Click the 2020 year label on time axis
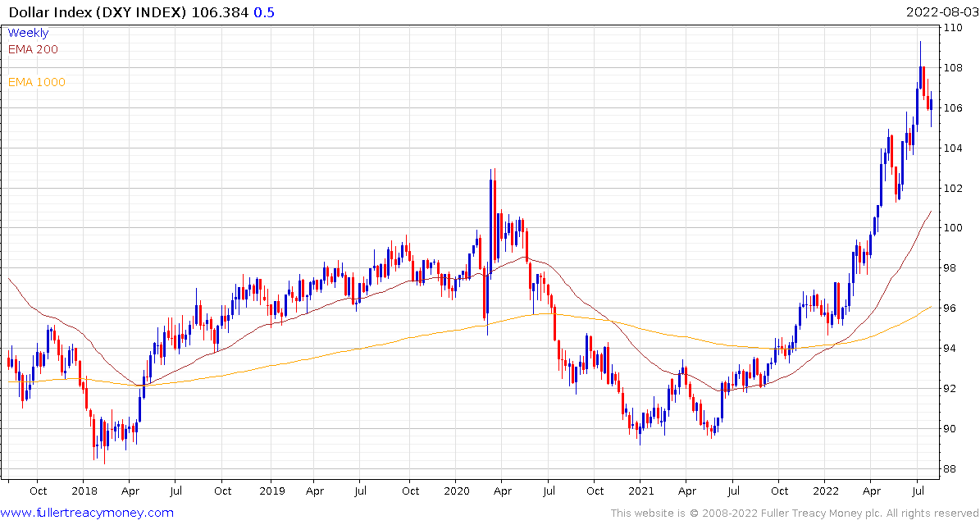980x525 pixels. tap(455, 491)
